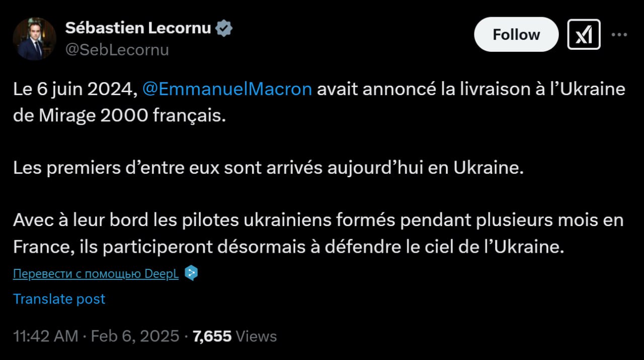
Task: Click the blue verified badge
Action: coord(224,29)
